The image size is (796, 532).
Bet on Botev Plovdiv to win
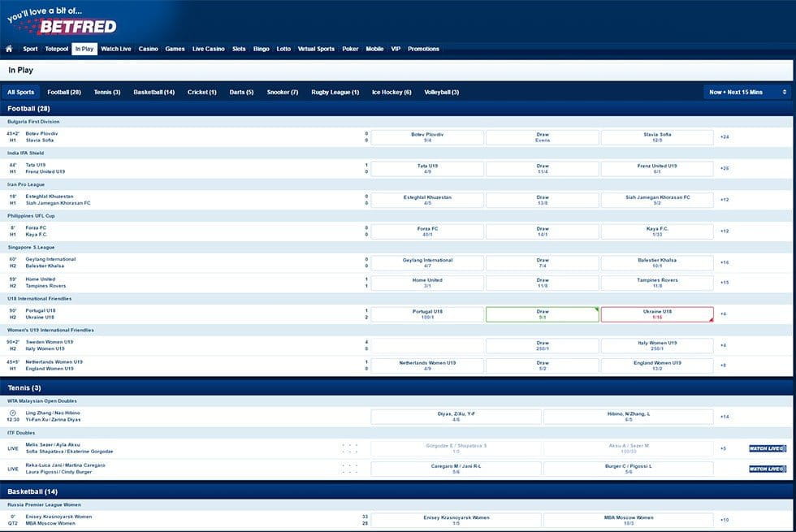[x=427, y=137]
